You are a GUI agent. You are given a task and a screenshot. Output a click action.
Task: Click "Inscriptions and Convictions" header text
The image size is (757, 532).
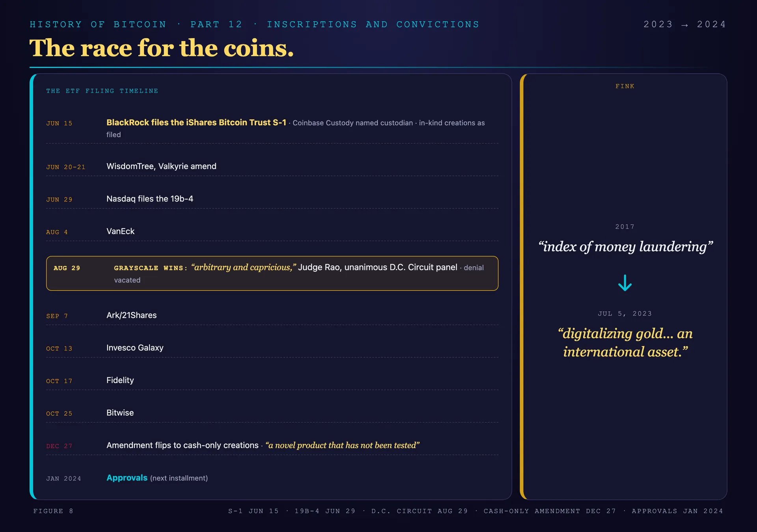click(x=373, y=24)
